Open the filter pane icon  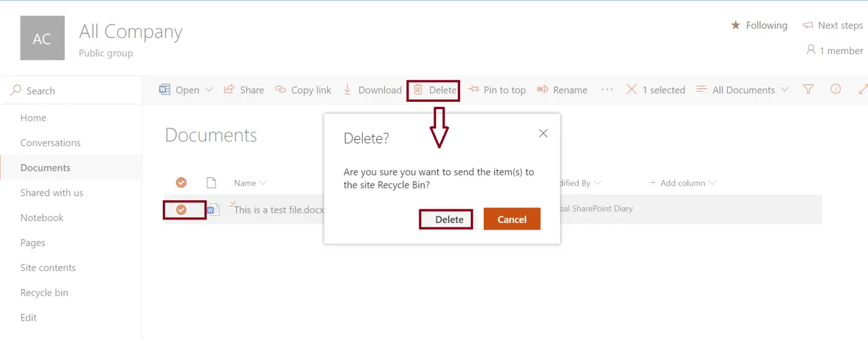pos(808,89)
